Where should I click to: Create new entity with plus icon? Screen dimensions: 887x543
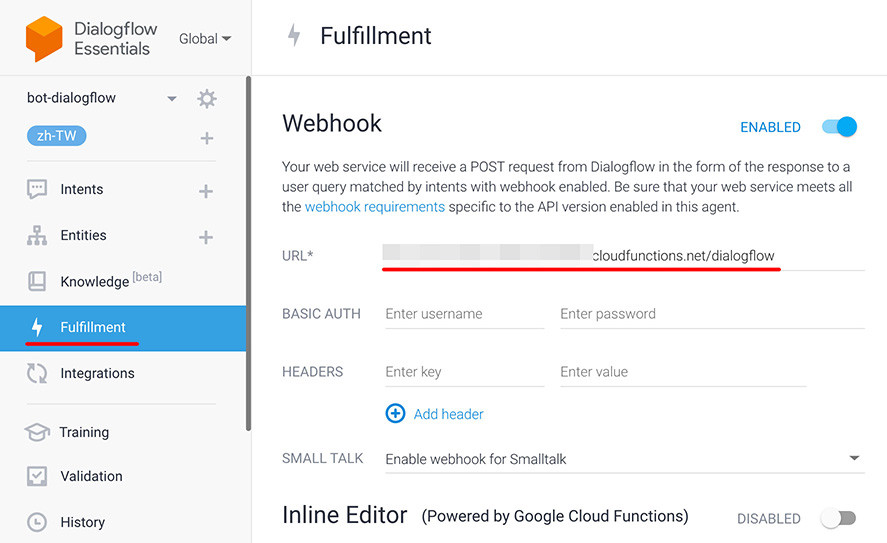(x=206, y=237)
